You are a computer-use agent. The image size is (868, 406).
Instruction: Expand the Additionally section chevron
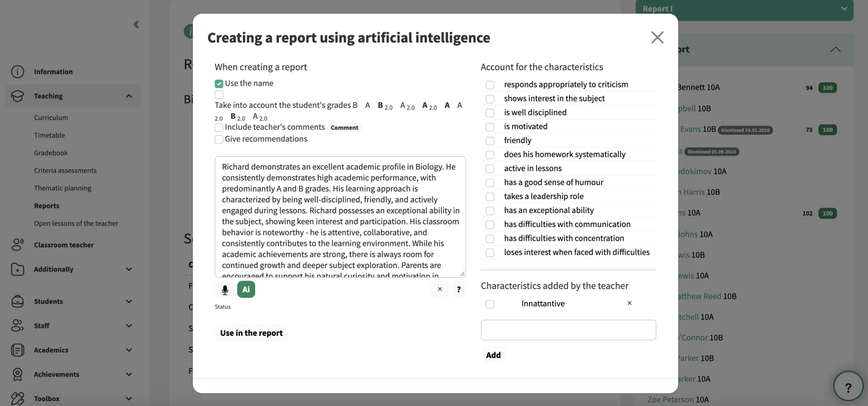[129, 269]
